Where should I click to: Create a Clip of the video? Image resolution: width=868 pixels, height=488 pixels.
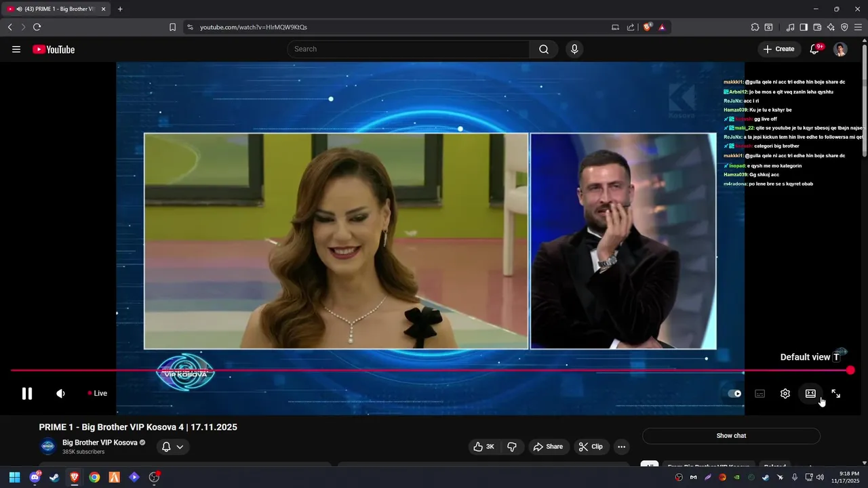point(591,447)
